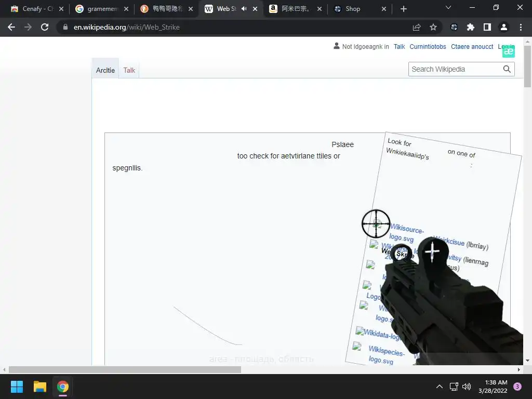
Task: Toggle the browser side panel
Action: [x=487, y=27]
